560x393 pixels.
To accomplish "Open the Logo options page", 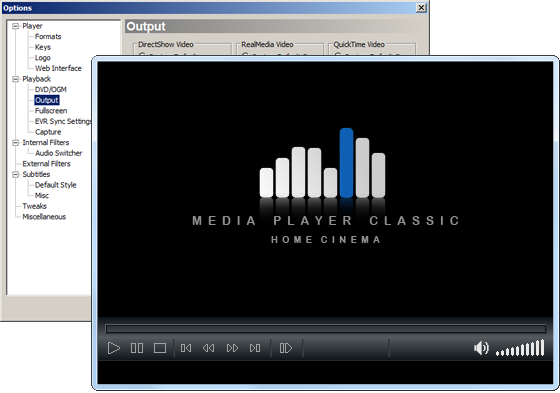I will pos(42,58).
